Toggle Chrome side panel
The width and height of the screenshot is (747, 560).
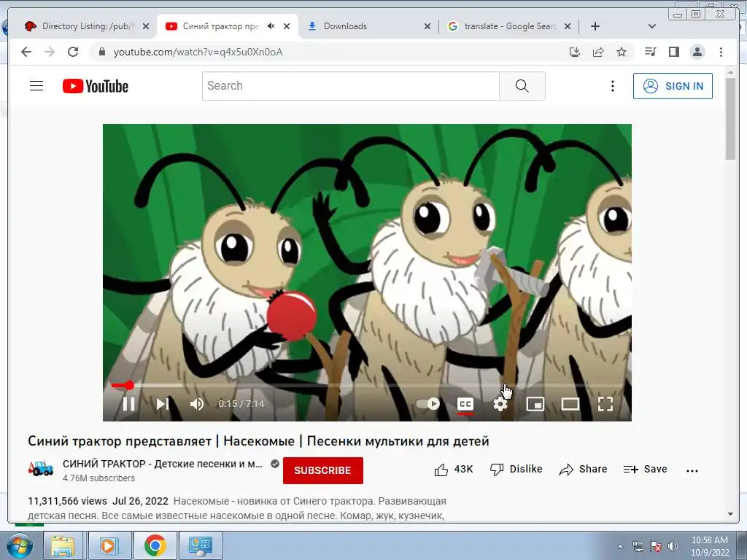673,52
